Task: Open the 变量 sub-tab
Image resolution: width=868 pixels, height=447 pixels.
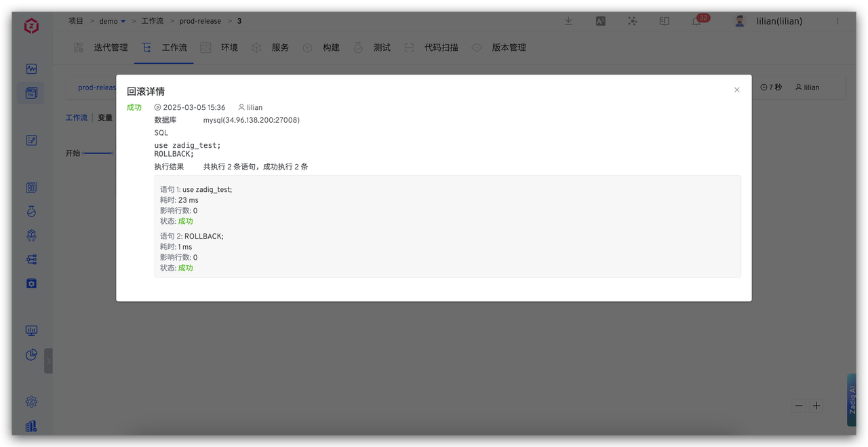Action: [x=105, y=117]
